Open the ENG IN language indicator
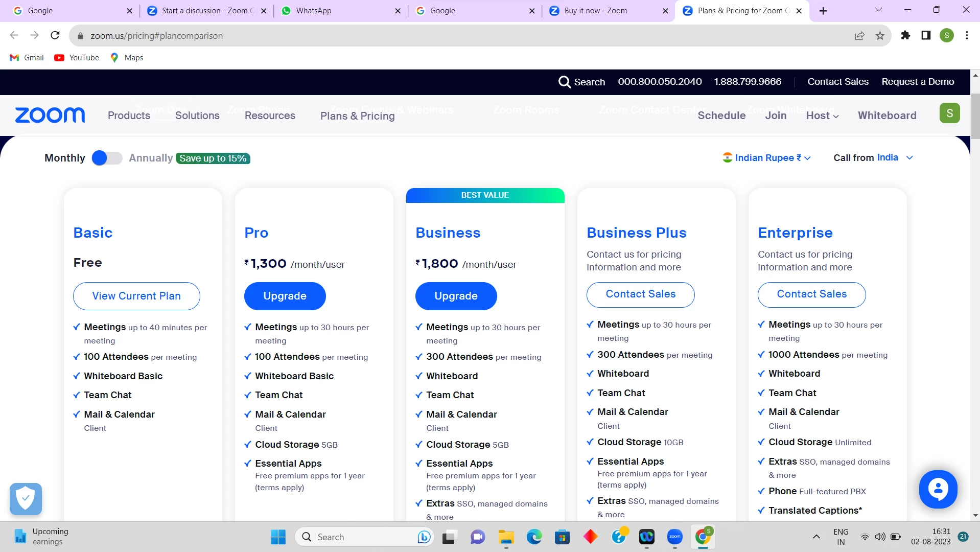980x552 pixels. [841, 537]
